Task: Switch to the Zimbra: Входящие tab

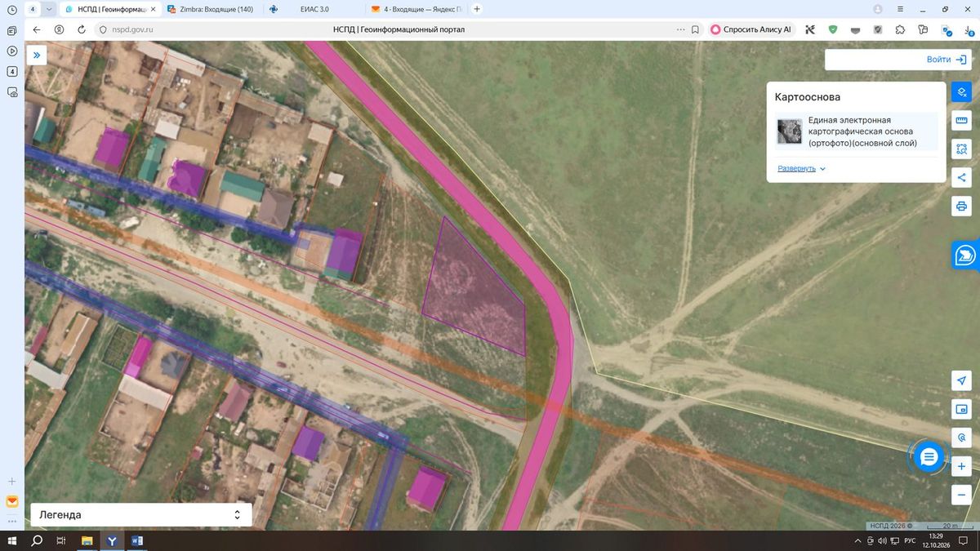Action: coord(212,9)
